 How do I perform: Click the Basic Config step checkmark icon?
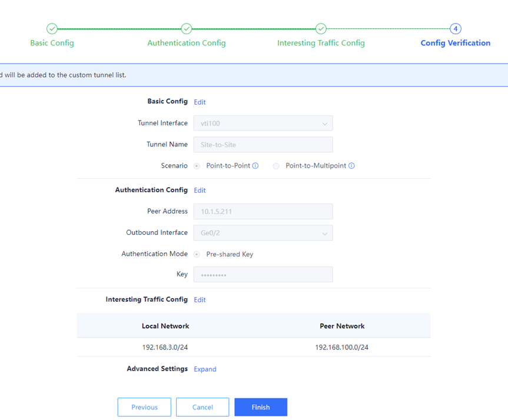pyautogui.click(x=52, y=29)
